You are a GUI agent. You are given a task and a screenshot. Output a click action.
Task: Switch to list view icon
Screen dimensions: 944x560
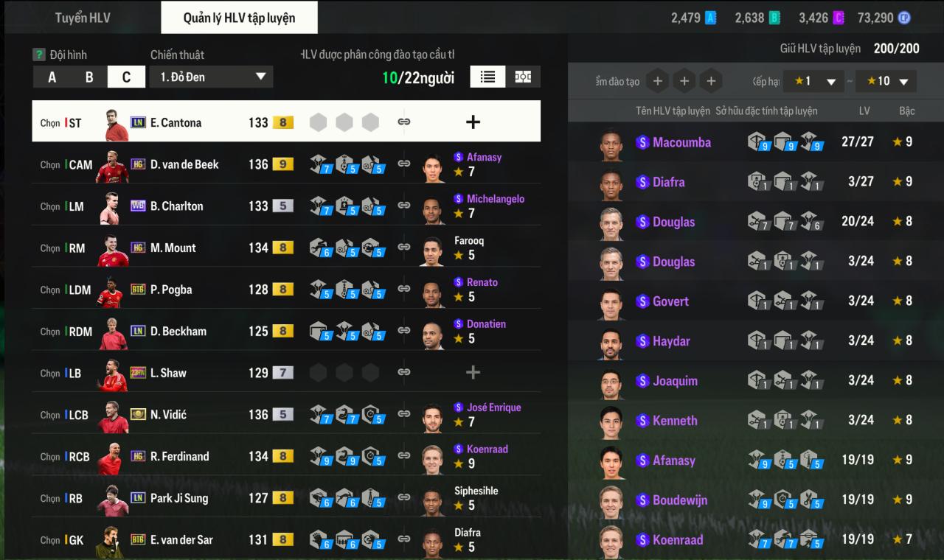[x=487, y=77]
